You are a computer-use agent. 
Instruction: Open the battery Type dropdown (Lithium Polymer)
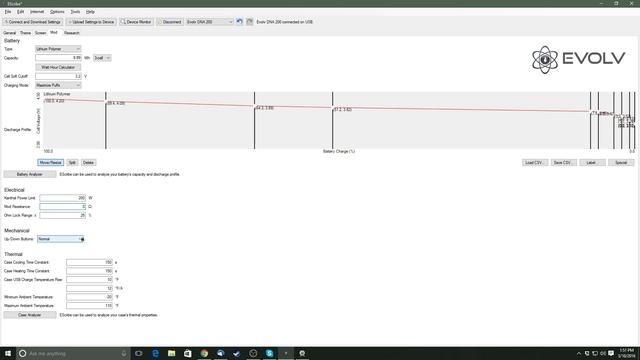pos(58,49)
